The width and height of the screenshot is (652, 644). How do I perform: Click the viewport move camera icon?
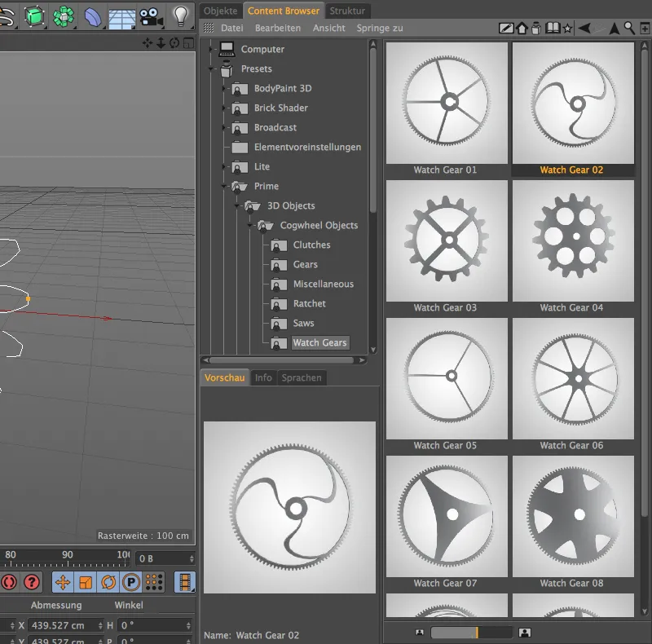pos(148,43)
